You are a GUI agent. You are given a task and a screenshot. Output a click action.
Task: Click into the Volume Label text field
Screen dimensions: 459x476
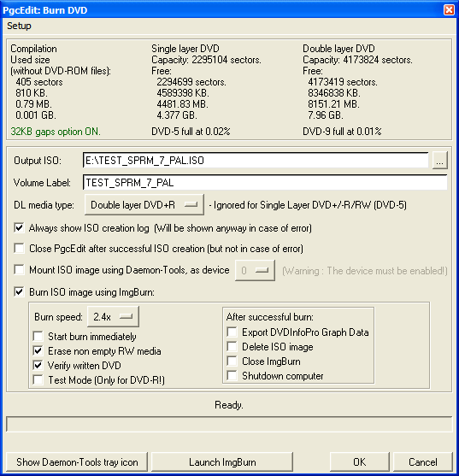tap(265, 182)
